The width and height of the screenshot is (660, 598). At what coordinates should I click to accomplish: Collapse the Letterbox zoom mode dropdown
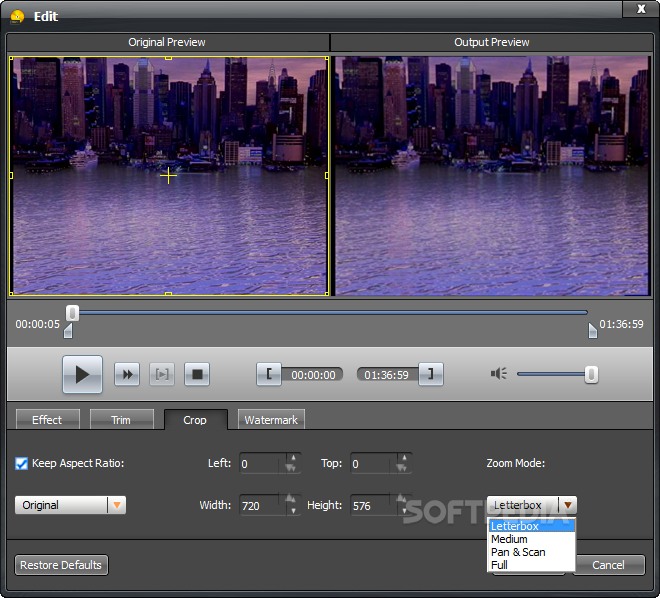click(567, 505)
